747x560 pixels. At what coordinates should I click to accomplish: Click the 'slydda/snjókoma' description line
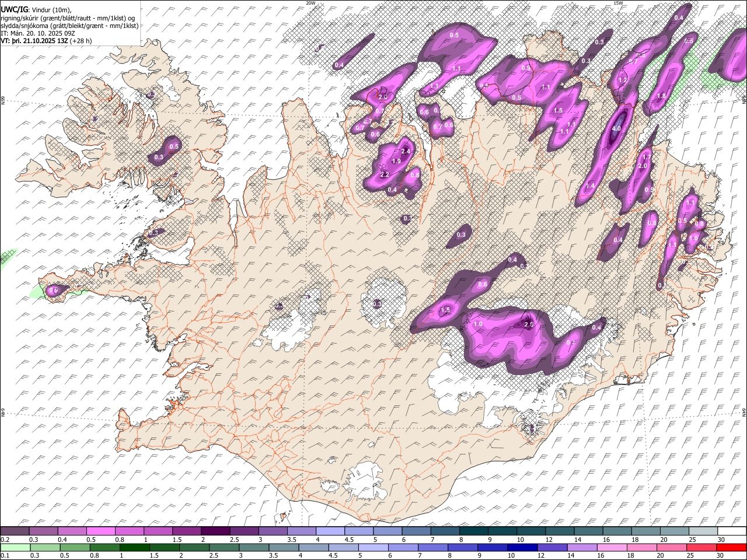[69, 26]
